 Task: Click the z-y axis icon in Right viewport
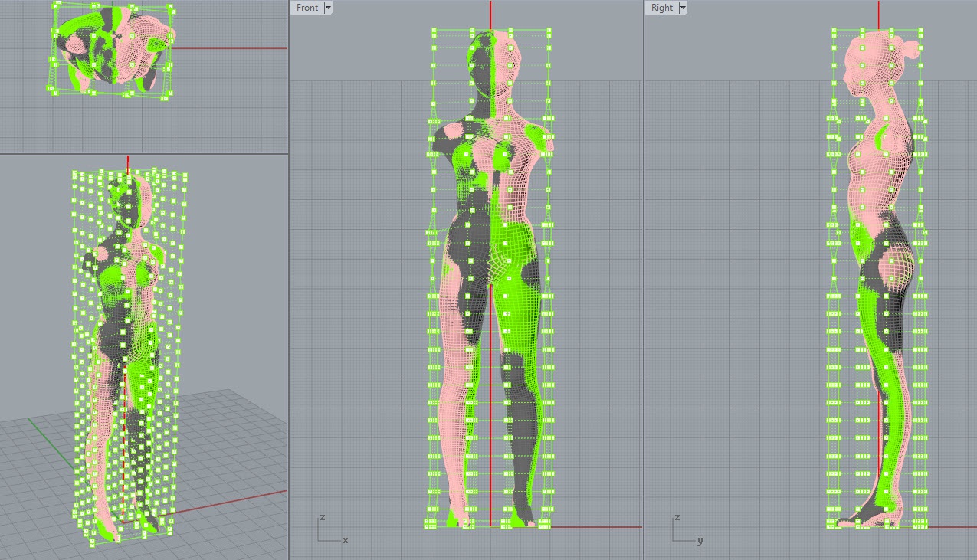(687, 529)
